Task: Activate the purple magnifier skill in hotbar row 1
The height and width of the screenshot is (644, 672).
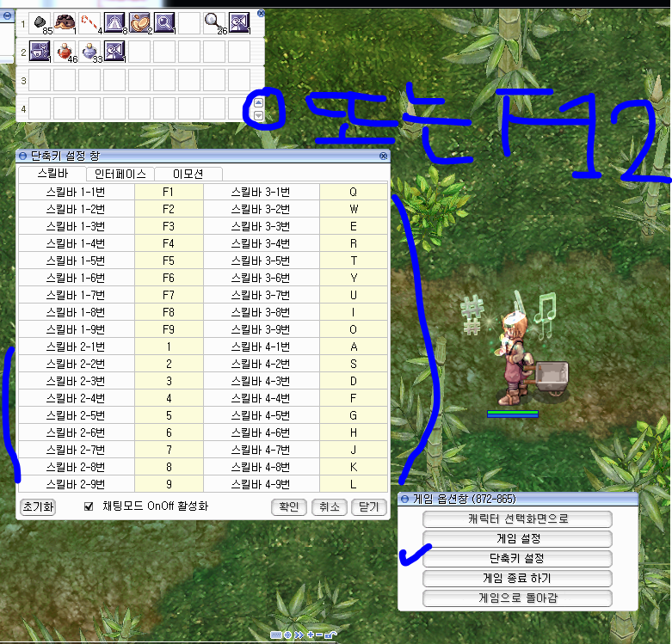Action: [x=164, y=22]
